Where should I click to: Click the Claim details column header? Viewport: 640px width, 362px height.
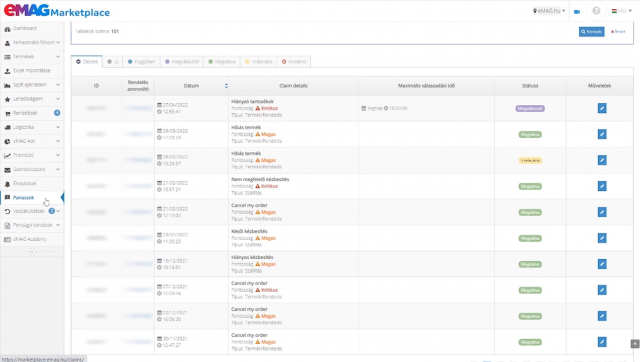coord(293,86)
